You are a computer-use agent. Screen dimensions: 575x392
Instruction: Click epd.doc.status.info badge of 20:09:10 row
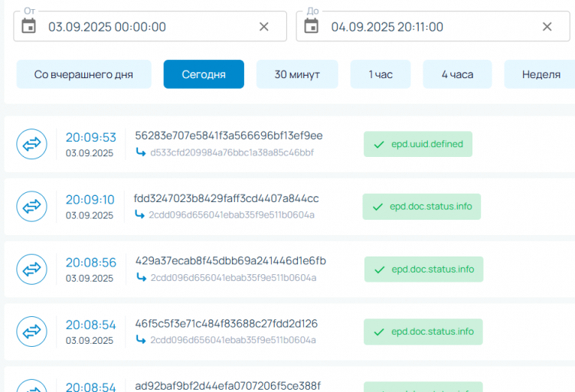422,207
